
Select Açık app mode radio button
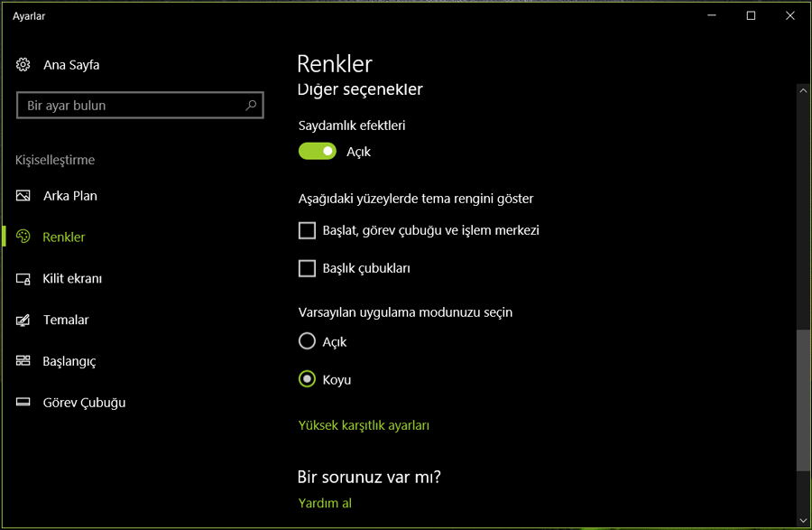pos(307,341)
